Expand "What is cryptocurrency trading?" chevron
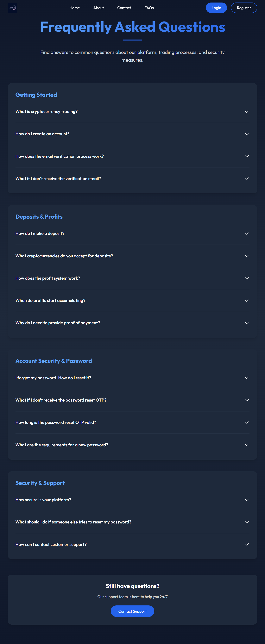This screenshot has height=644, width=265. [247, 112]
